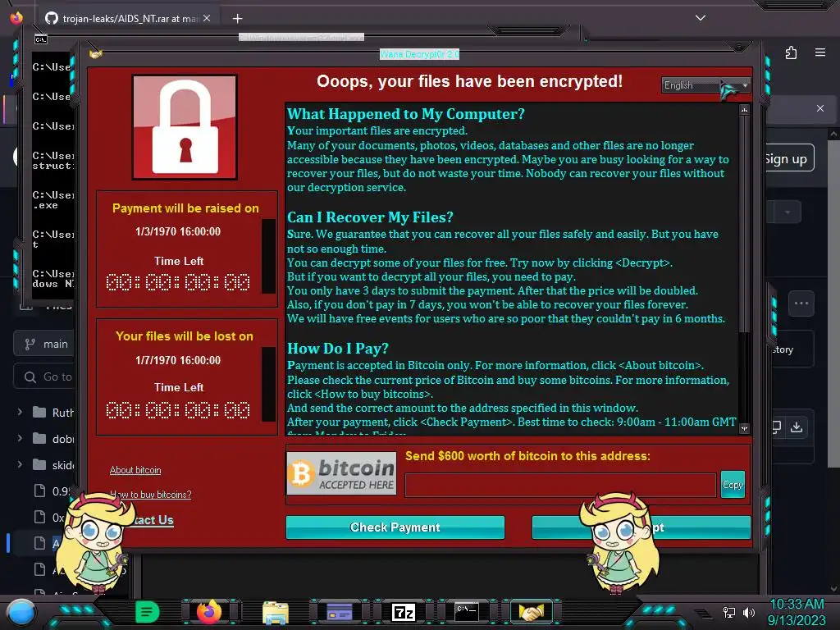Switch to the handshake icon app in taskbar
The width and height of the screenshot is (840, 630).
pos(531,612)
